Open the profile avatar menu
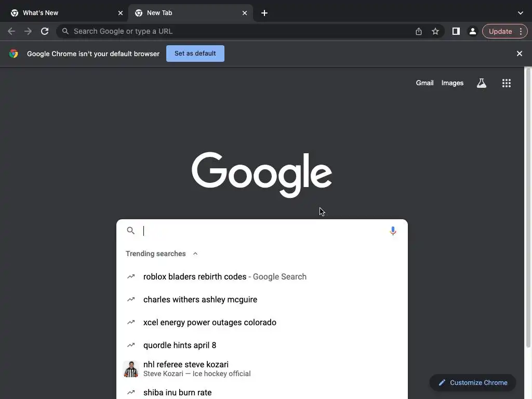 [473, 31]
